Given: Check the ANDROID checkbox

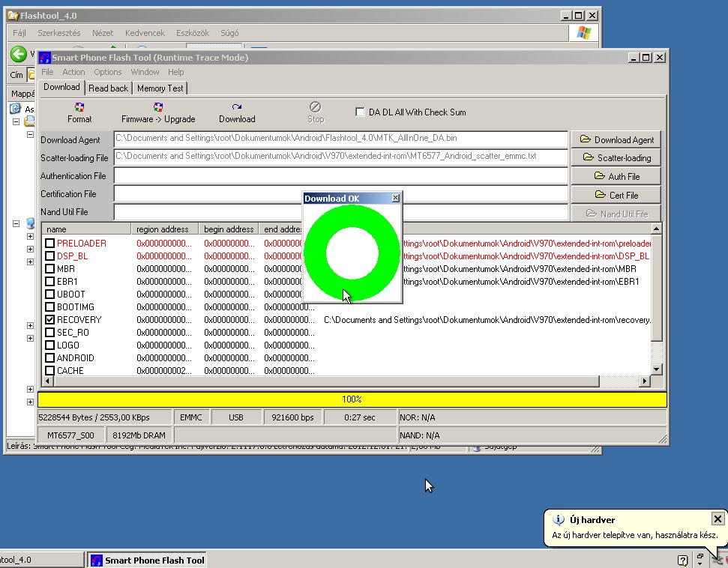Looking at the screenshot, I should point(49,358).
